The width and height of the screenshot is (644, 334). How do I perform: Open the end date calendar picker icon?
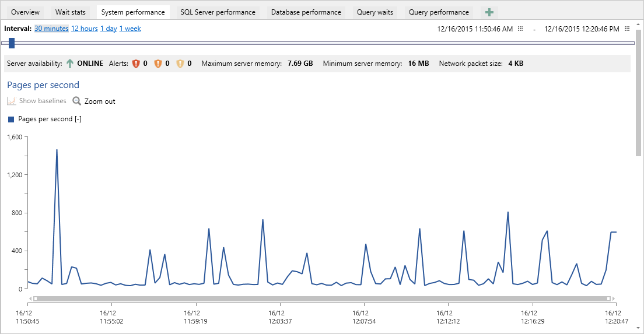click(x=626, y=29)
